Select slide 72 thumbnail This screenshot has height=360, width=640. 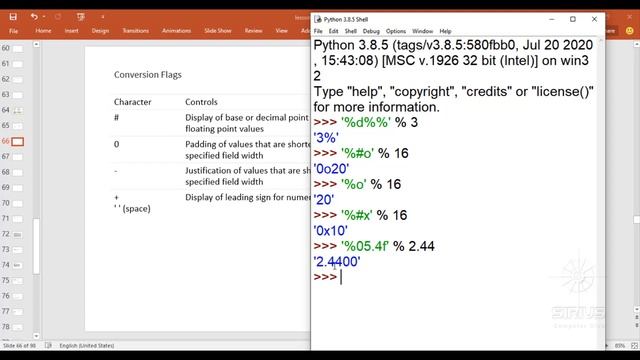[x=18, y=235]
